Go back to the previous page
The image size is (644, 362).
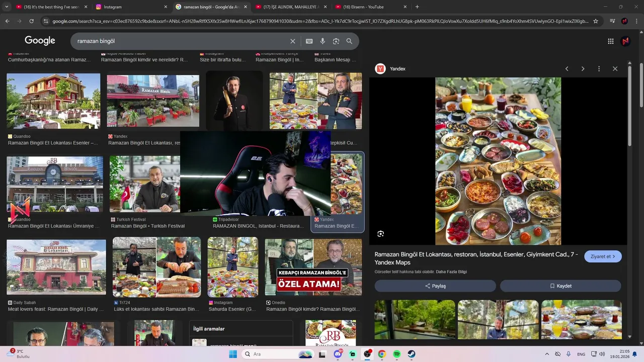tap(7, 21)
